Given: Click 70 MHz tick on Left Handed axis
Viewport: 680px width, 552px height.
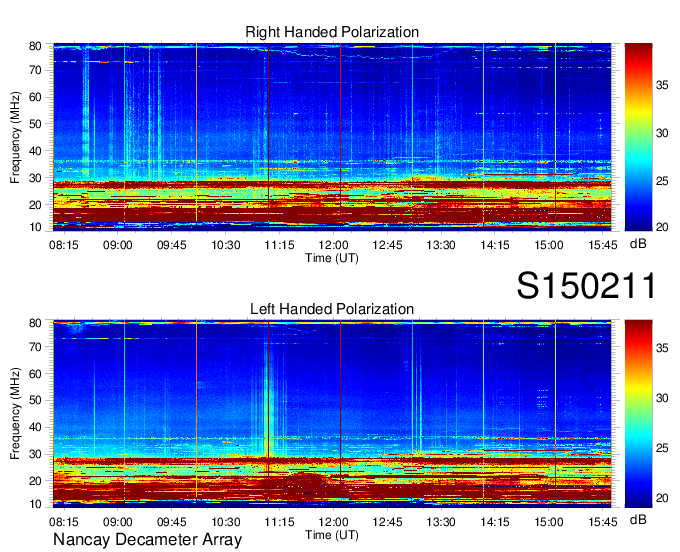Looking at the screenshot, I should coord(35,346).
